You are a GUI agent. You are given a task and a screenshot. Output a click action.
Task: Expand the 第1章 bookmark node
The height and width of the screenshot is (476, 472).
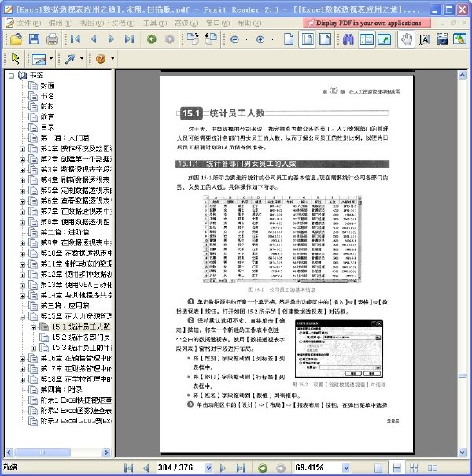pos(22,149)
